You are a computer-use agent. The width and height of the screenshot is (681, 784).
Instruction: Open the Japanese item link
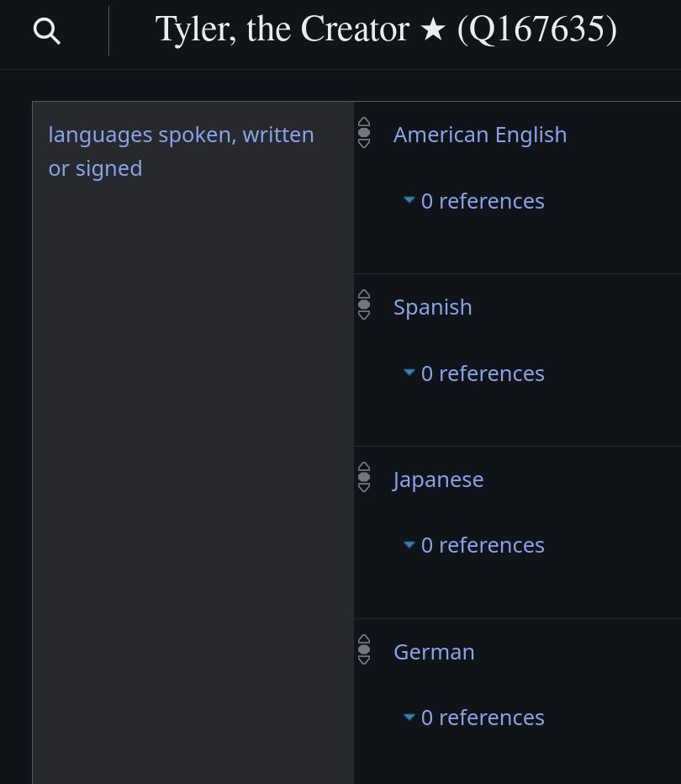pos(438,479)
